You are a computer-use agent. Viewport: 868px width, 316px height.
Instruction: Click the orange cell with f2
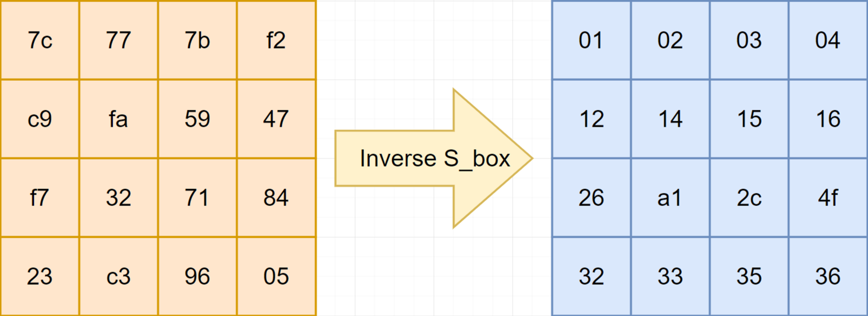[x=276, y=40]
